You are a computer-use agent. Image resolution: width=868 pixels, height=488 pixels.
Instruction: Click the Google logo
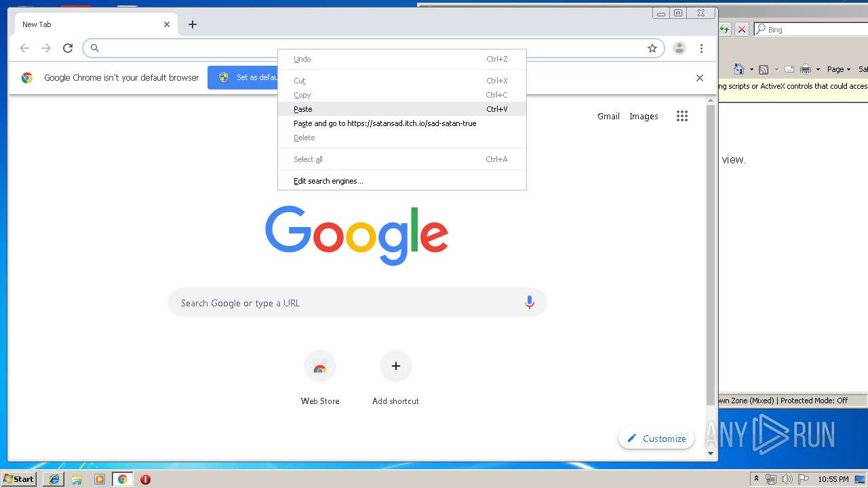tap(357, 235)
